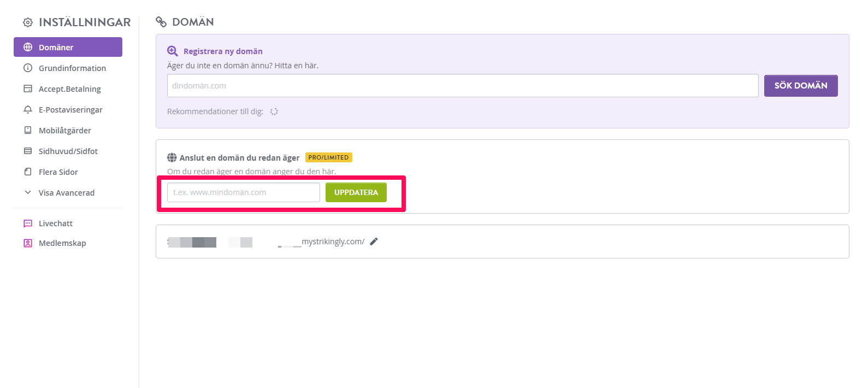Expand Visa Avancerad chevron
Image resolution: width=868 pixels, height=388 pixels.
pyautogui.click(x=28, y=192)
